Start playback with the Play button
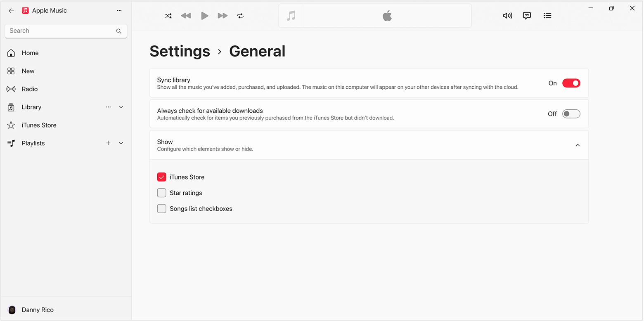The image size is (644, 321). [204, 16]
